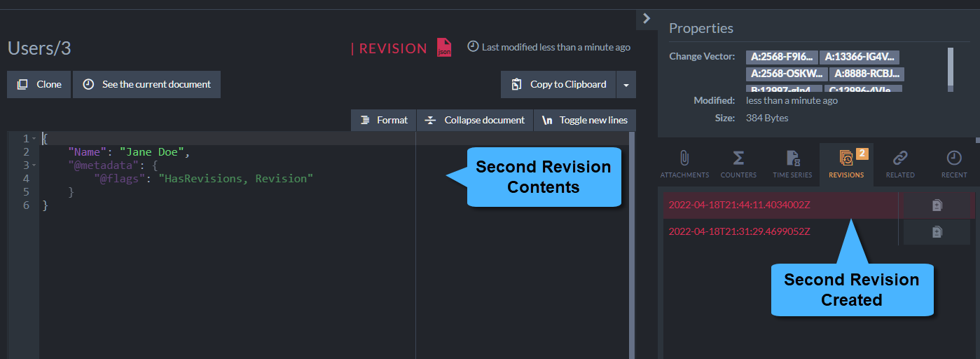Click change vector A:2568-F9I6 tag
This screenshot has width=980, height=359.
pos(782,57)
